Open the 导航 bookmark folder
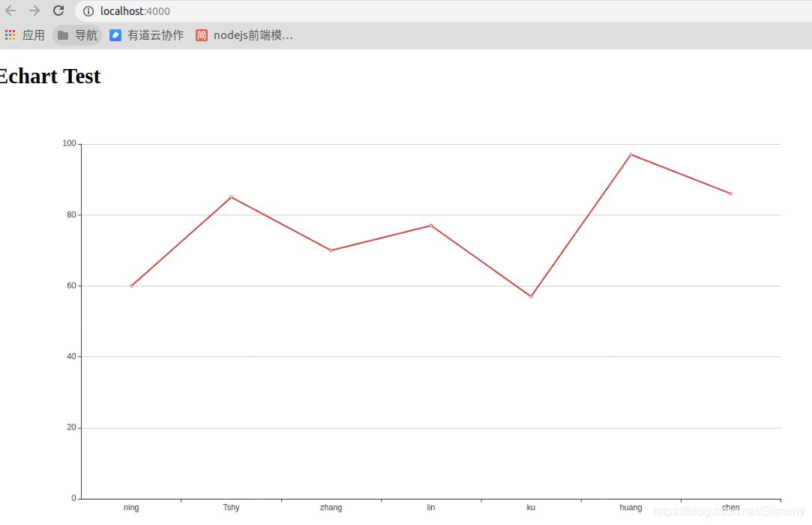 pos(77,35)
